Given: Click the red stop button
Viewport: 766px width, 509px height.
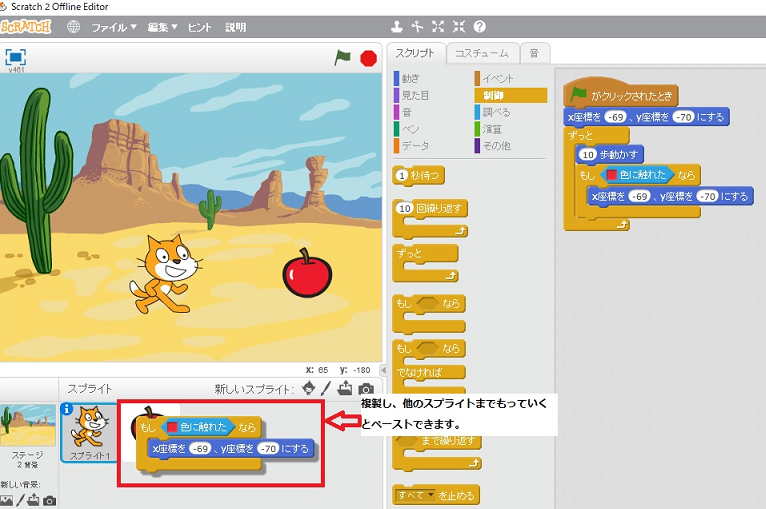Looking at the screenshot, I should pos(368,58).
